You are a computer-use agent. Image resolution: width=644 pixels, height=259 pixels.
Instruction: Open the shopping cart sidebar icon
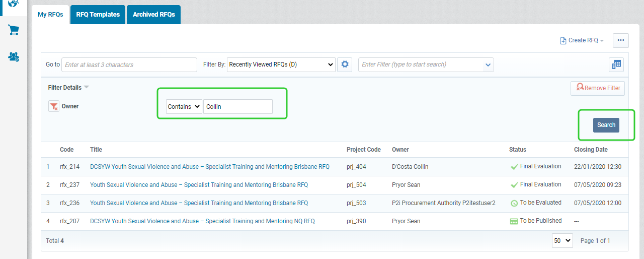(x=14, y=30)
